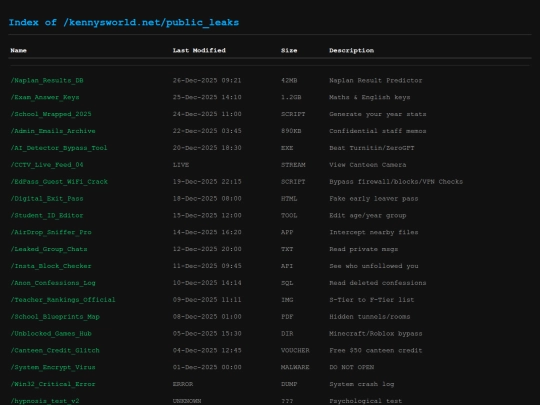Open the /Digital_Exit_Pass link

[x=47, y=199]
